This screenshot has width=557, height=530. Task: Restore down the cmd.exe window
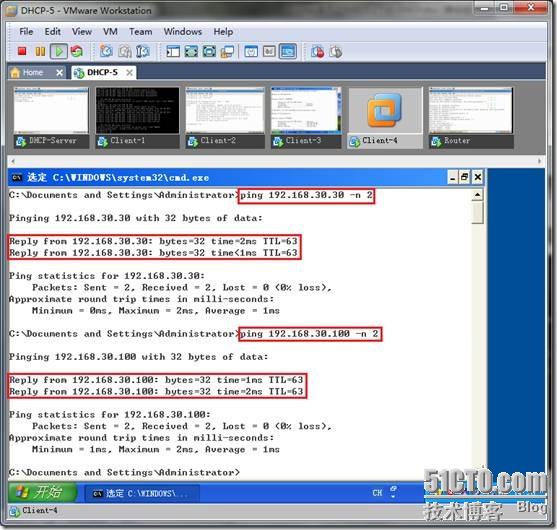click(x=465, y=177)
